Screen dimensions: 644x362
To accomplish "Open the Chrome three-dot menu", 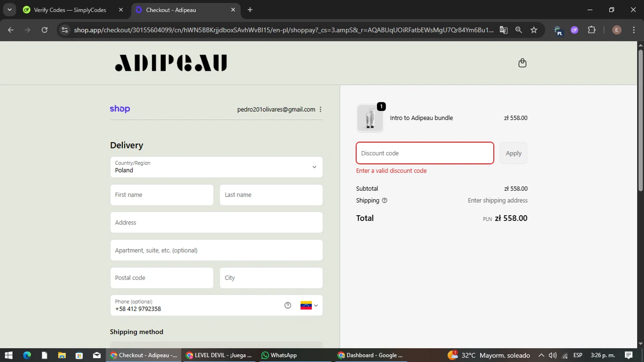I will (x=634, y=30).
